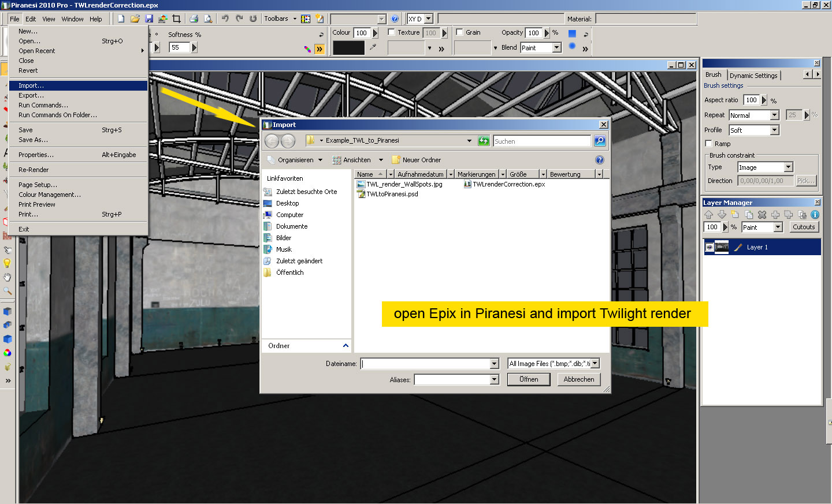Click the black colour swatch
Screen dimensions: 832x504
click(348, 47)
